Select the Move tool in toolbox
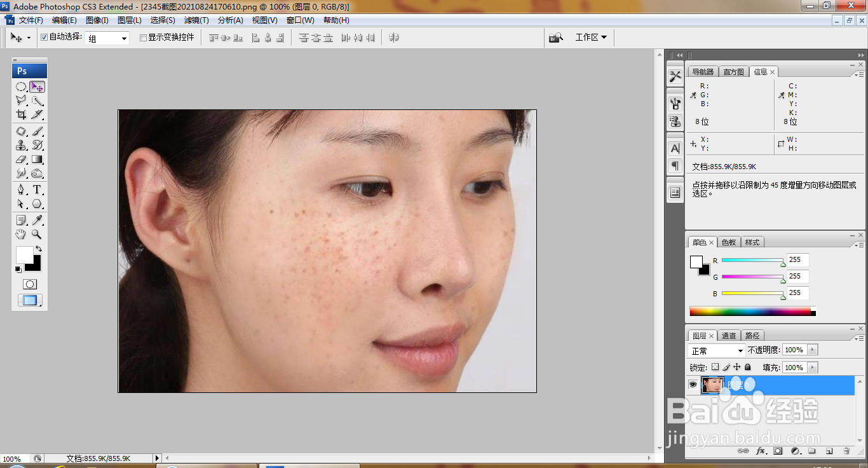 [x=37, y=86]
